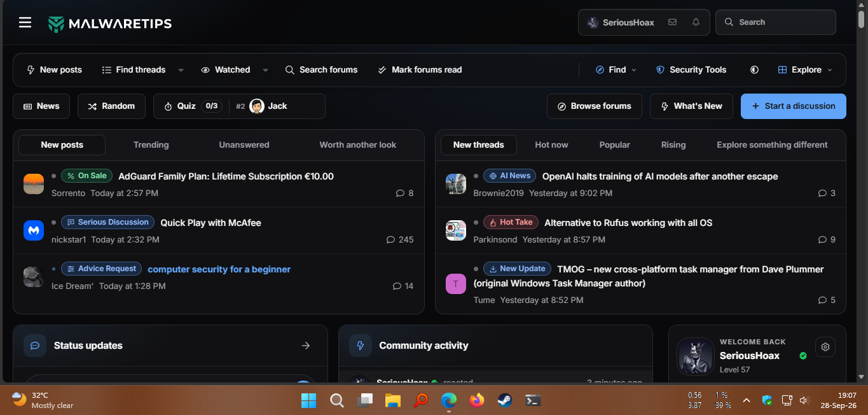Open OpenAI halts training thread
868x415 pixels.
(x=660, y=176)
